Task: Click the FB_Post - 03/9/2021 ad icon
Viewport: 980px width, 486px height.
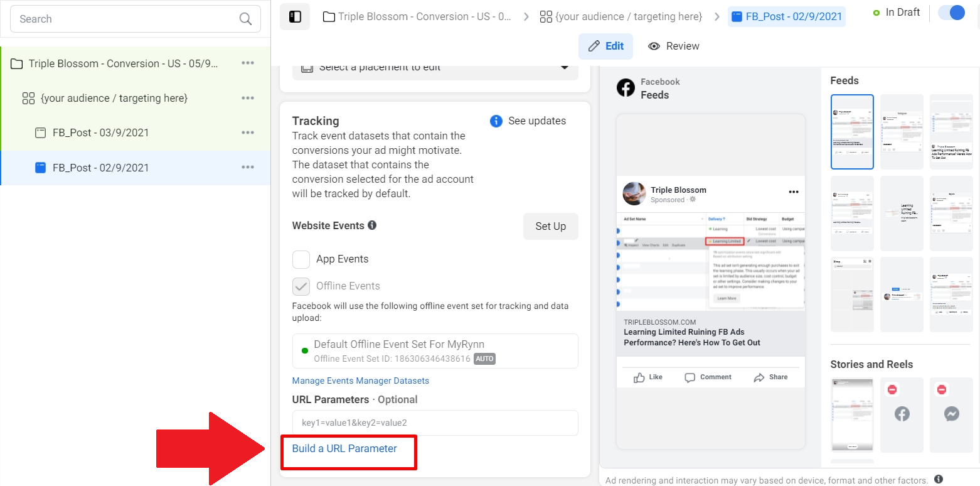Action: click(x=40, y=132)
